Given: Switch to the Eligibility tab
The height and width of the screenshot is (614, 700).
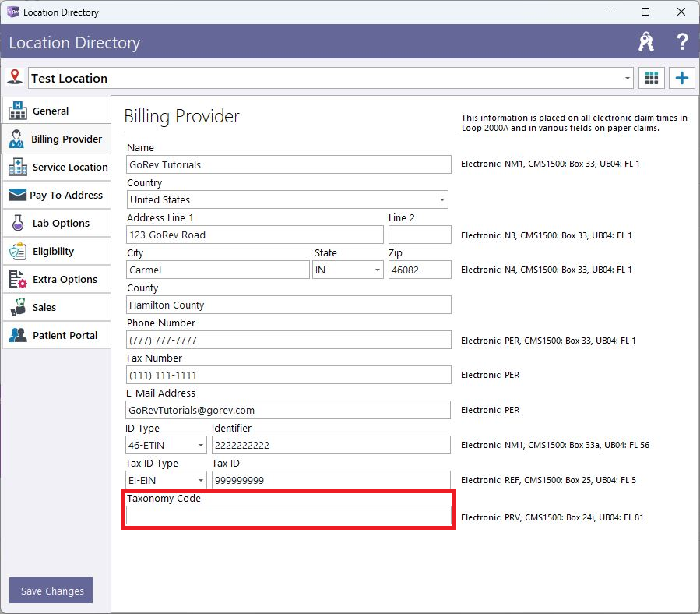Looking at the screenshot, I should pyautogui.click(x=57, y=251).
